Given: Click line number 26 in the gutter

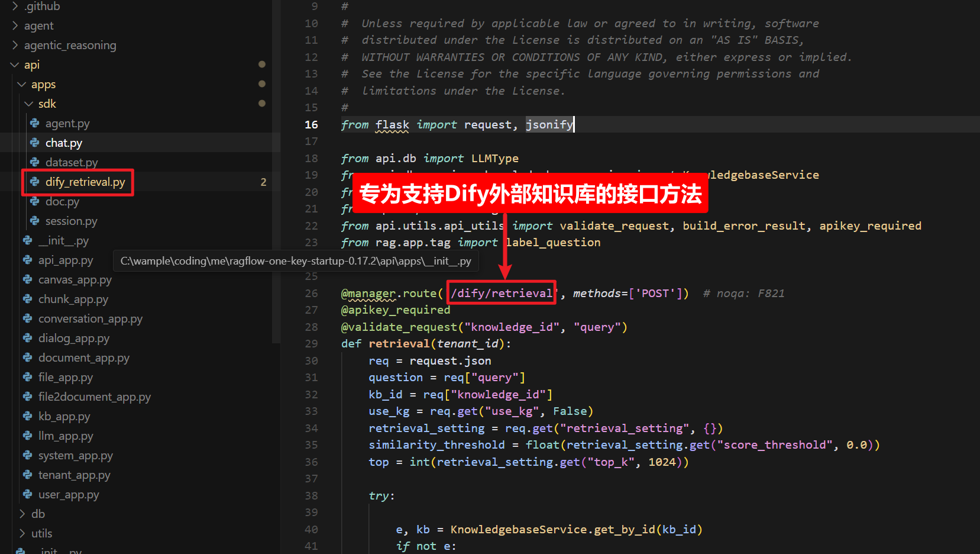Looking at the screenshot, I should [311, 293].
